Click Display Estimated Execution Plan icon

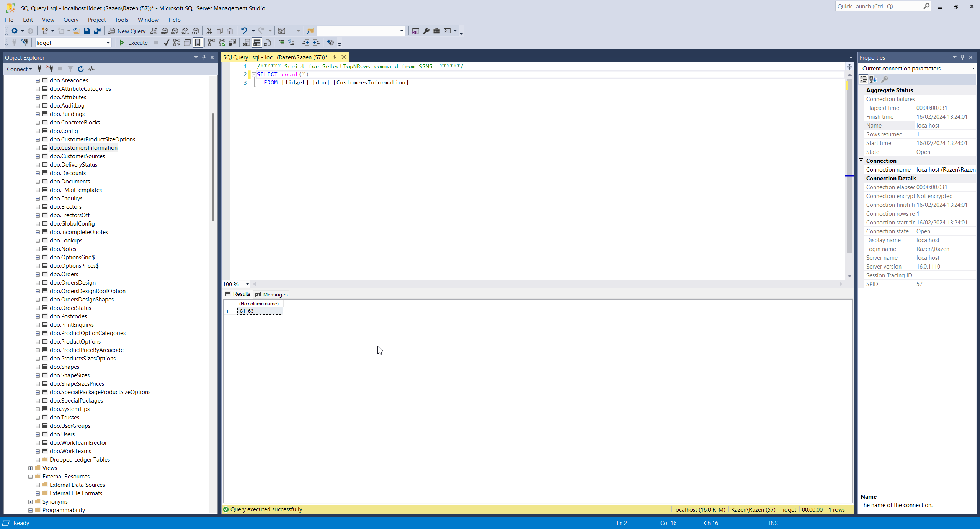coord(176,43)
